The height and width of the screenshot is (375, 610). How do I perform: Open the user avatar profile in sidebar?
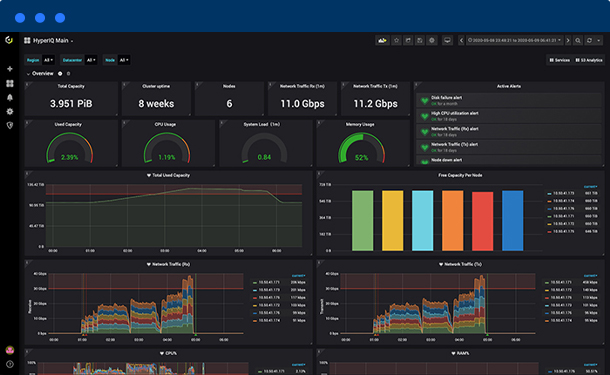tap(10, 350)
